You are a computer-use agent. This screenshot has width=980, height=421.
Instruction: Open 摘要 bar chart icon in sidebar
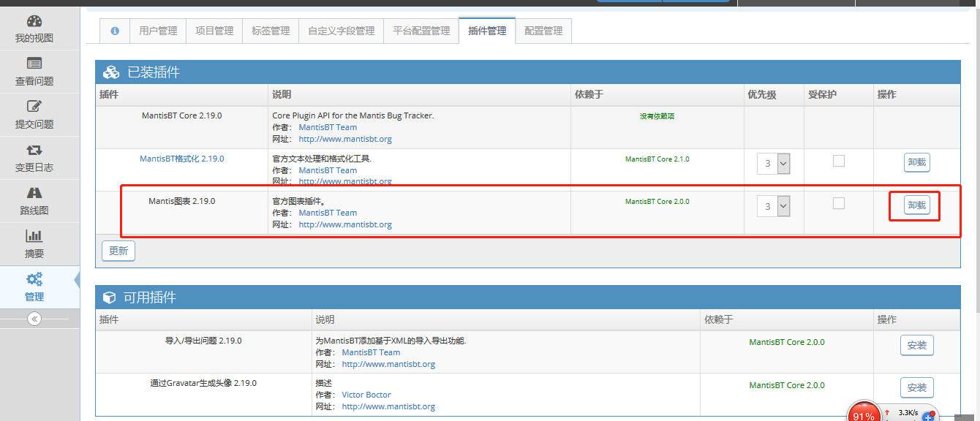pyautogui.click(x=34, y=235)
